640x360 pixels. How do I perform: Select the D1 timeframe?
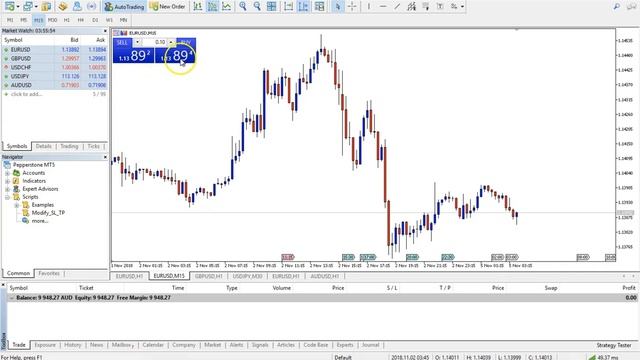(95, 20)
